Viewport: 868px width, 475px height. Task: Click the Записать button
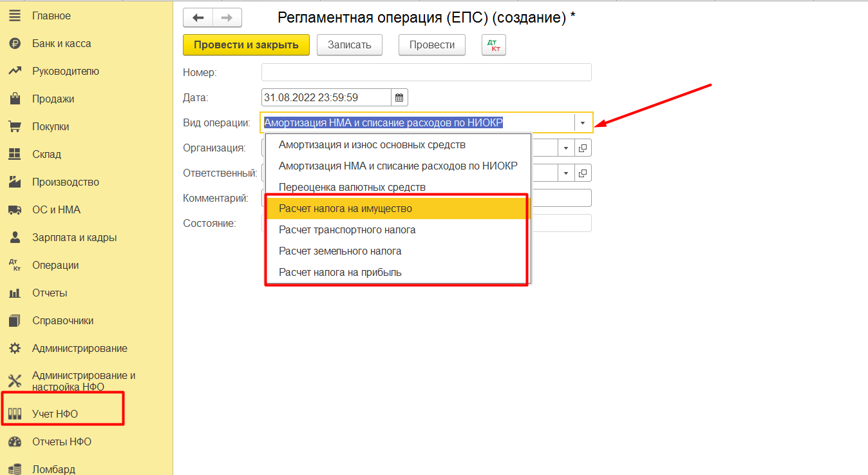pyautogui.click(x=349, y=45)
